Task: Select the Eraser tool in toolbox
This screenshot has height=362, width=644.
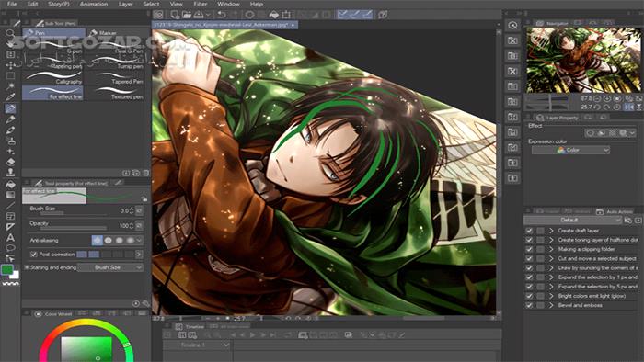Action: click(10, 162)
